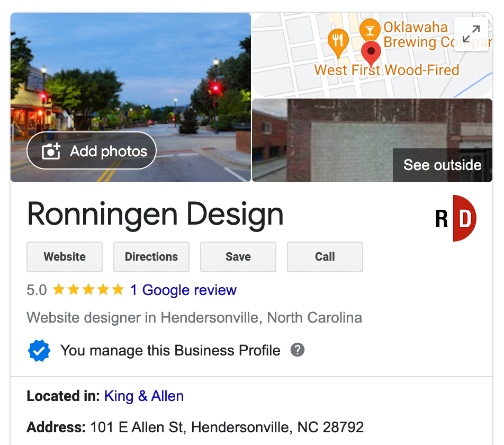Open the Website button
504x445 pixels.
click(x=65, y=257)
